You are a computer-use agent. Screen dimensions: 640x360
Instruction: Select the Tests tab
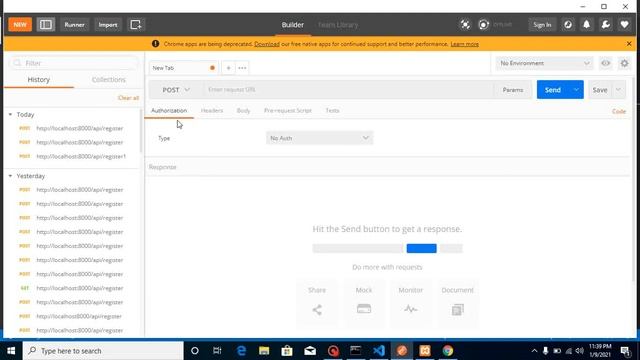[332, 111]
